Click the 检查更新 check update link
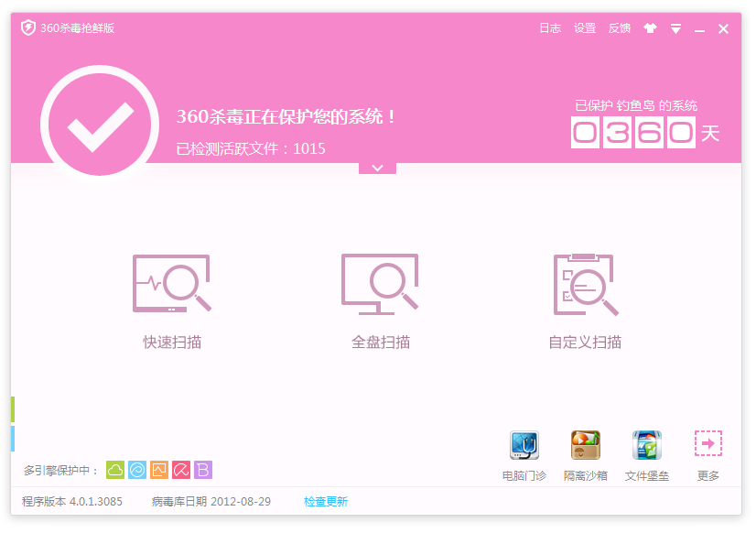 tap(326, 502)
